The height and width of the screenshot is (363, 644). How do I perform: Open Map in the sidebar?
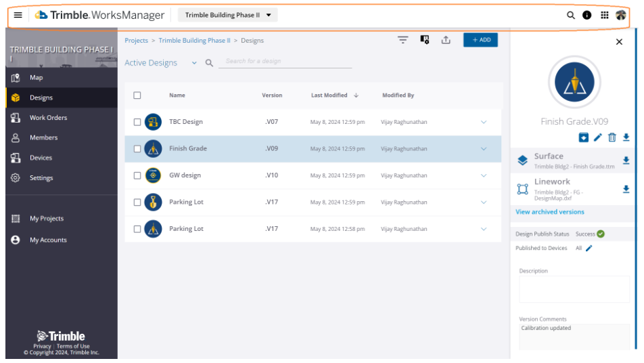pyautogui.click(x=62, y=78)
